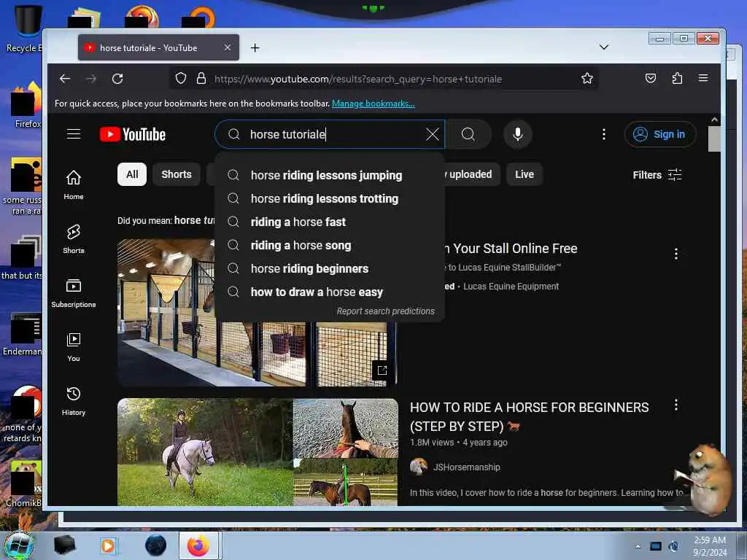
Task: Click the Sign in button
Action: (x=659, y=134)
